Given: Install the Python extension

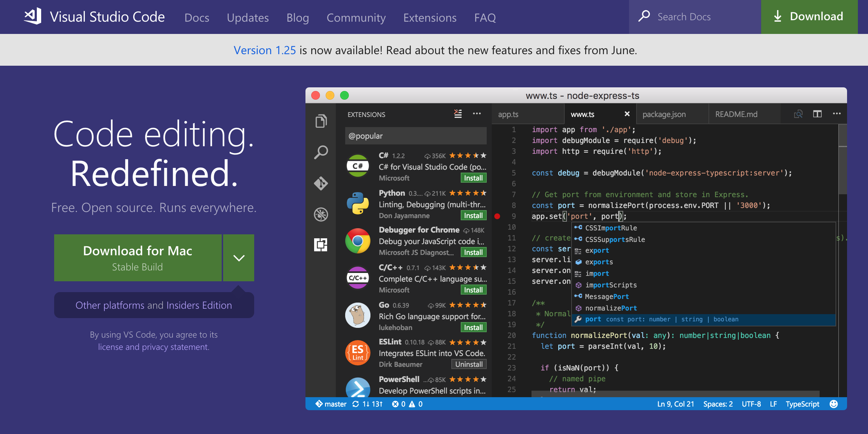Looking at the screenshot, I should (473, 216).
